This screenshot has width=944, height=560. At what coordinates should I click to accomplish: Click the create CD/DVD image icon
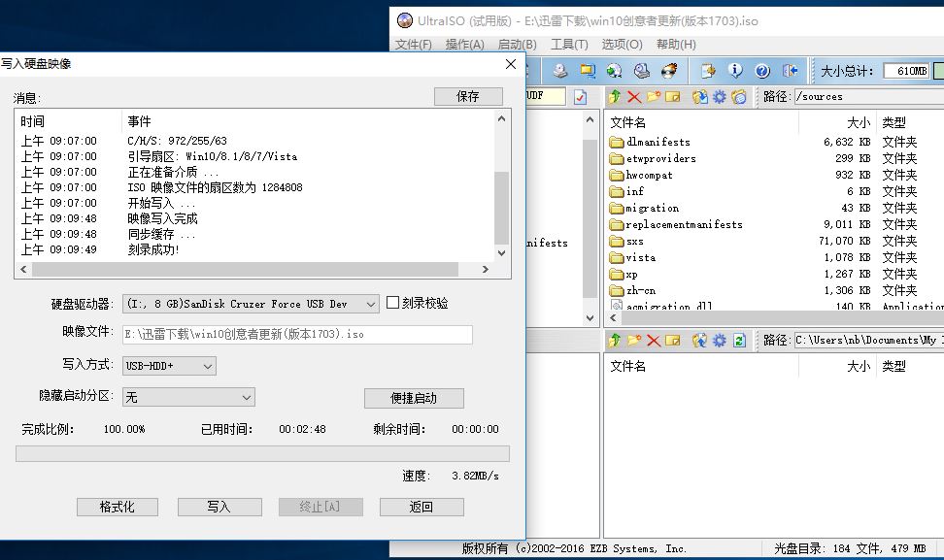(560, 71)
